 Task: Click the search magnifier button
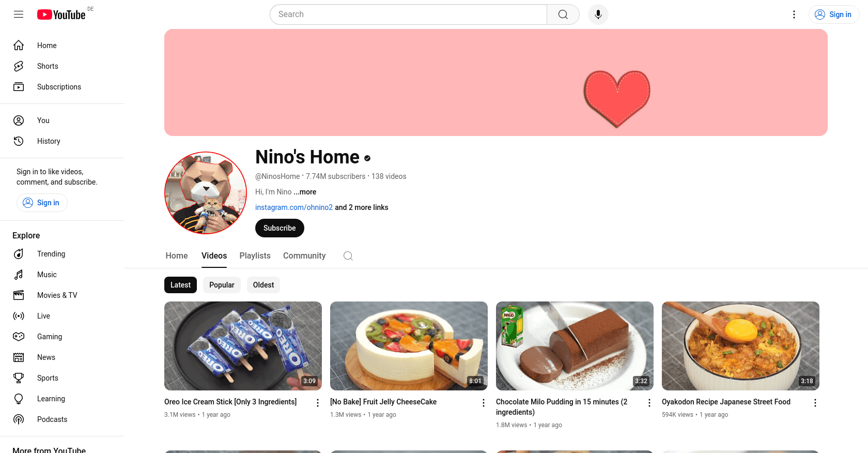click(563, 14)
